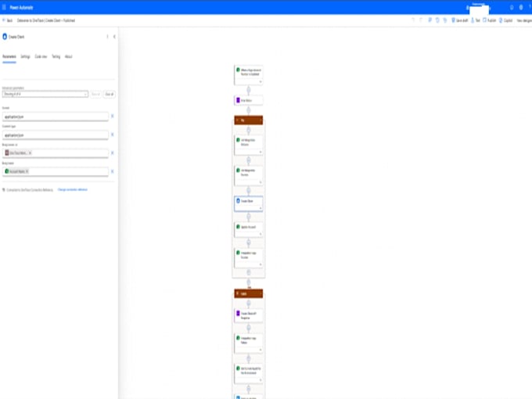Remove the Account Name token from Body/name
Screen dimensions: 532x399
27,171
